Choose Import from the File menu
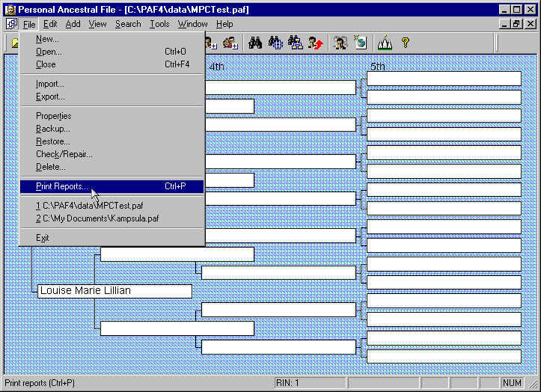Screen dimensions: 541x392 [50, 84]
